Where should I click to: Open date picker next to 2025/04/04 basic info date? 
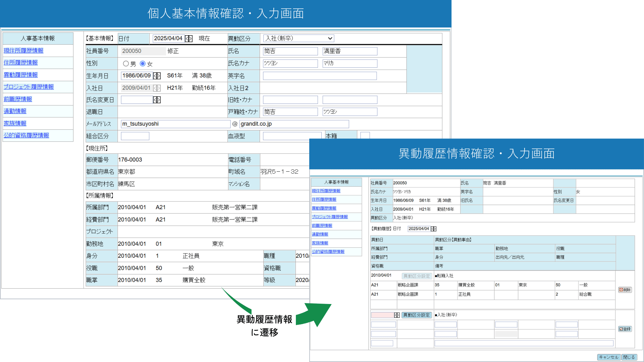pyautogui.click(x=189, y=39)
